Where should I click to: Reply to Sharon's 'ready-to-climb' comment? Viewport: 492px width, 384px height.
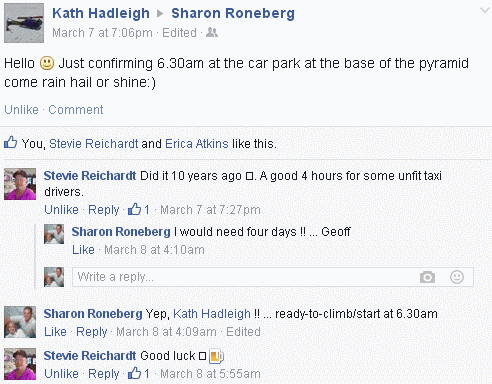pyautogui.click(x=92, y=332)
